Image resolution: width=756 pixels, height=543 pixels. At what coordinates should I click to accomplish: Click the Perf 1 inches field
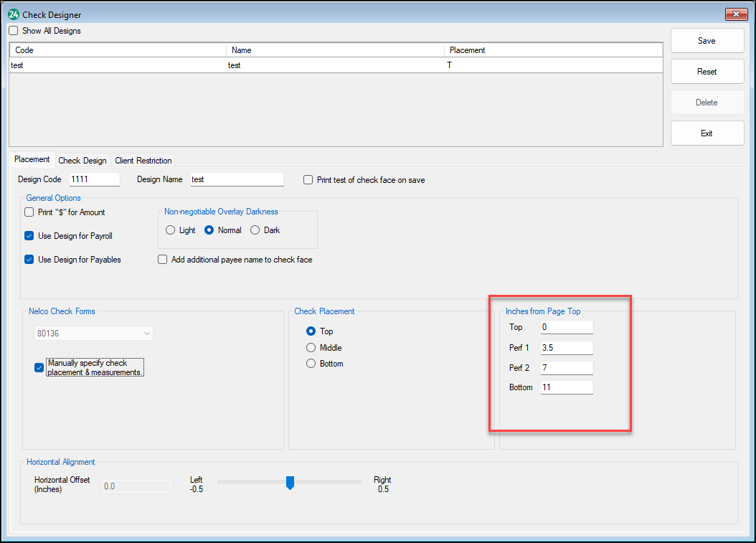point(567,348)
